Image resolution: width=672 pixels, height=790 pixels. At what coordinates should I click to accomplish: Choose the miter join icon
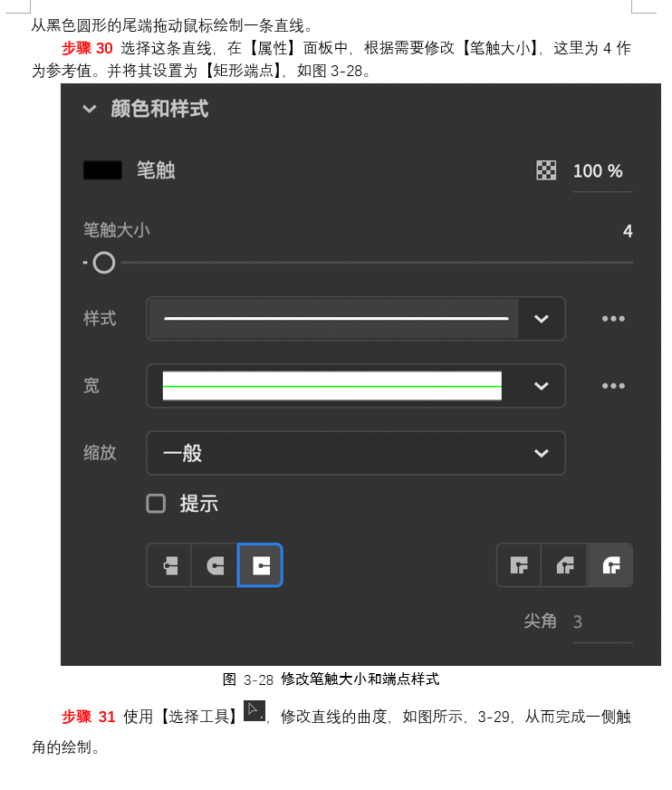(x=519, y=565)
